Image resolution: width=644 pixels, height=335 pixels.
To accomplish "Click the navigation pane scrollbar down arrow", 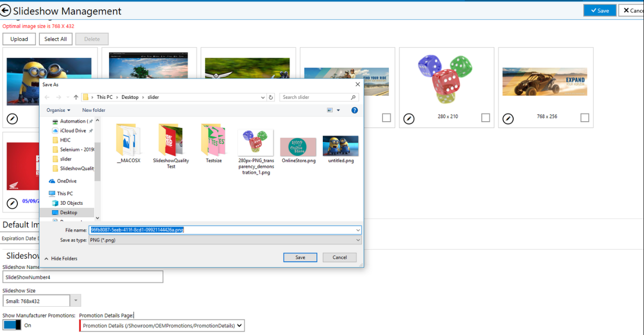I will (97, 218).
